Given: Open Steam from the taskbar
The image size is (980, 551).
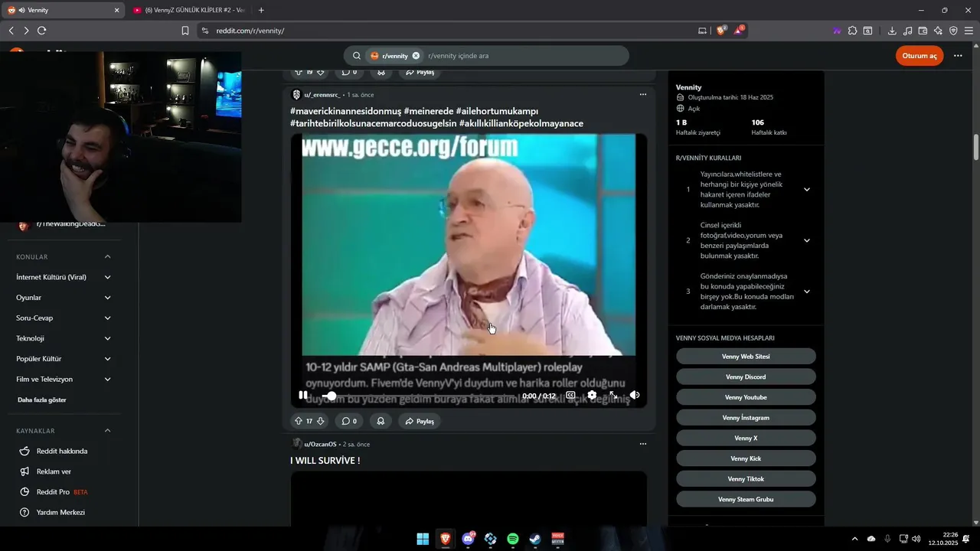Looking at the screenshot, I should (x=535, y=539).
